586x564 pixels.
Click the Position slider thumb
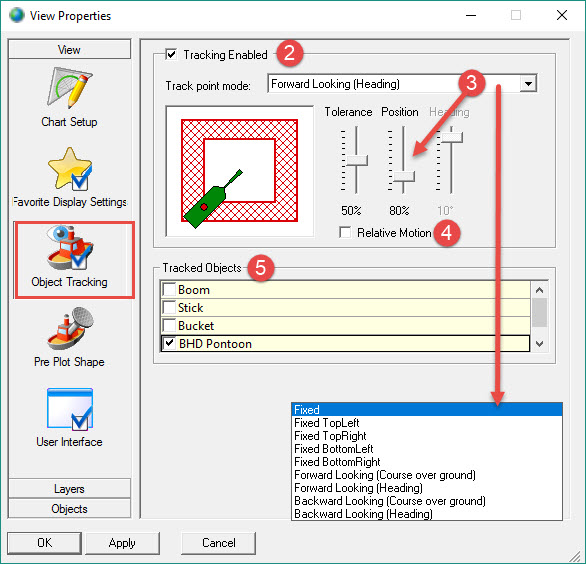[404, 176]
